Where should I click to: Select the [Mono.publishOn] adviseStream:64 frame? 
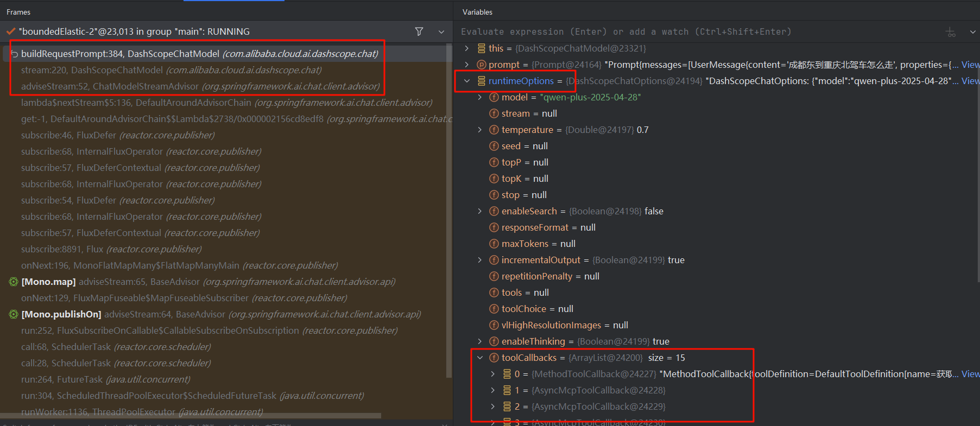(x=221, y=314)
